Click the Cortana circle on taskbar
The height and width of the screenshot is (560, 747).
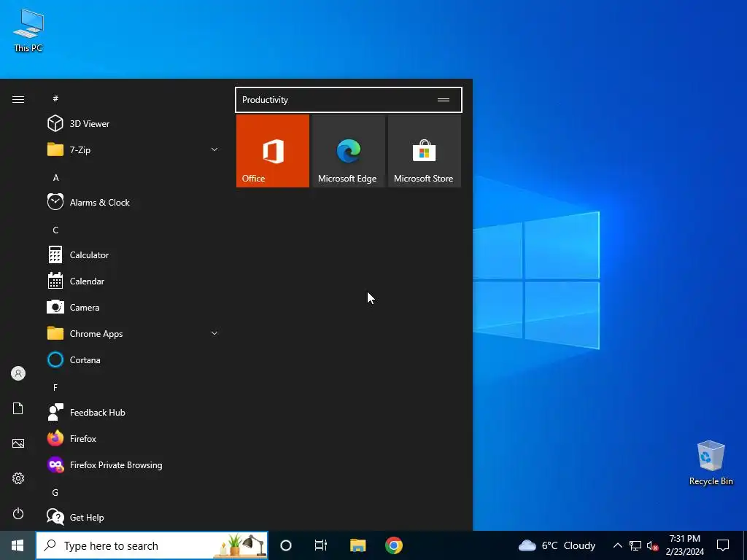pos(286,545)
